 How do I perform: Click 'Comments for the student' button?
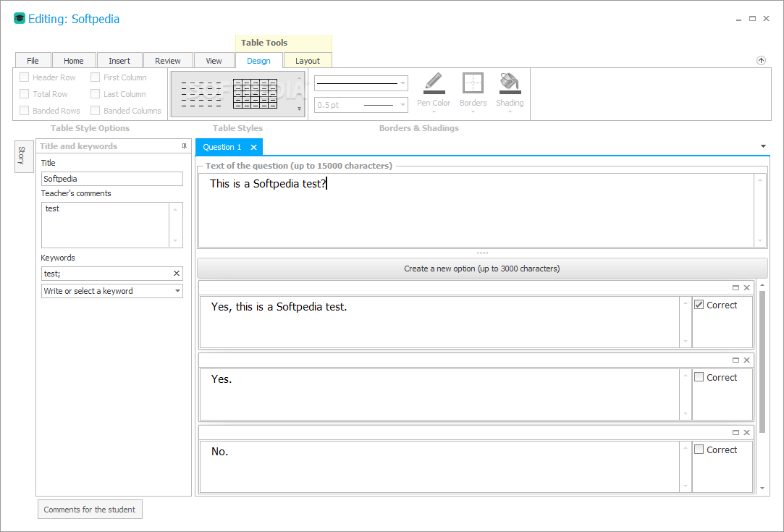pyautogui.click(x=90, y=510)
